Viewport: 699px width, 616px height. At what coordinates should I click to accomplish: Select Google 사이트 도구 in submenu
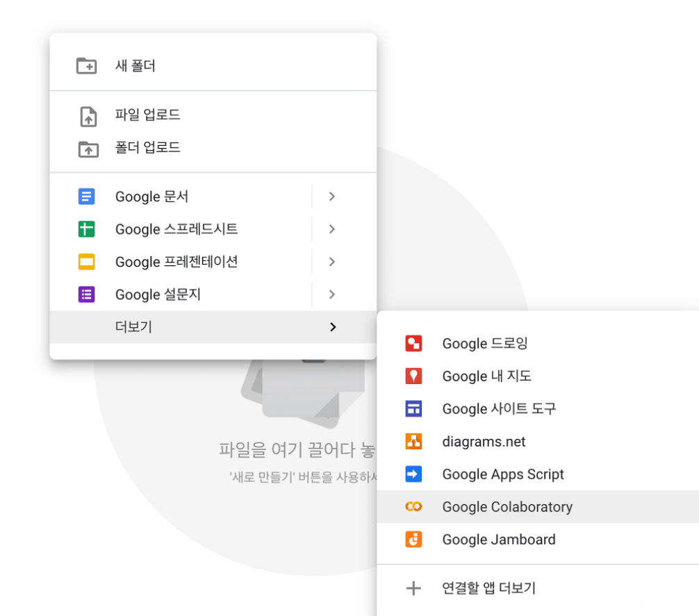pyautogui.click(x=538, y=408)
